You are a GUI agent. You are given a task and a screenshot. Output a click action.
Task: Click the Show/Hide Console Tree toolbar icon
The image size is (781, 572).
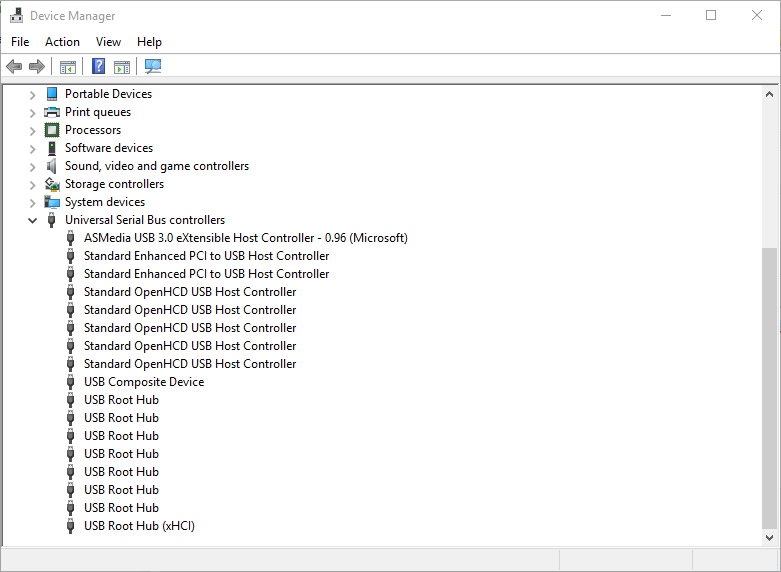click(68, 67)
